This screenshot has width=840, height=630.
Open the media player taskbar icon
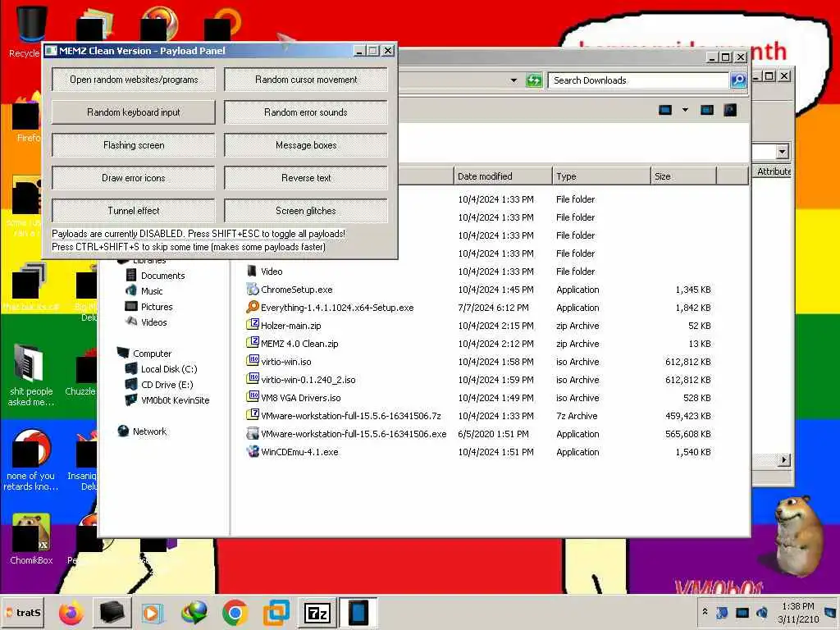[x=151, y=613]
